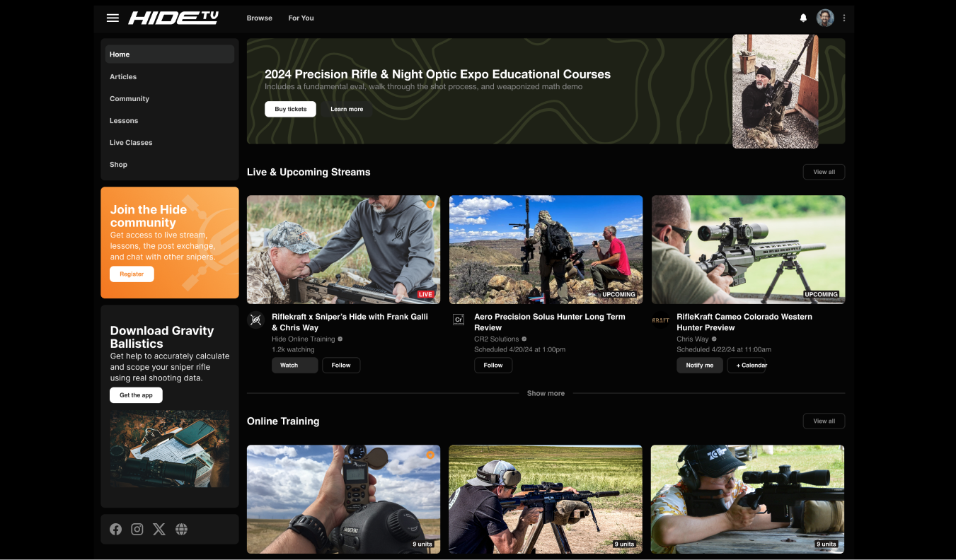
Task: Click the HIDE TV logo
Action: 173,18
